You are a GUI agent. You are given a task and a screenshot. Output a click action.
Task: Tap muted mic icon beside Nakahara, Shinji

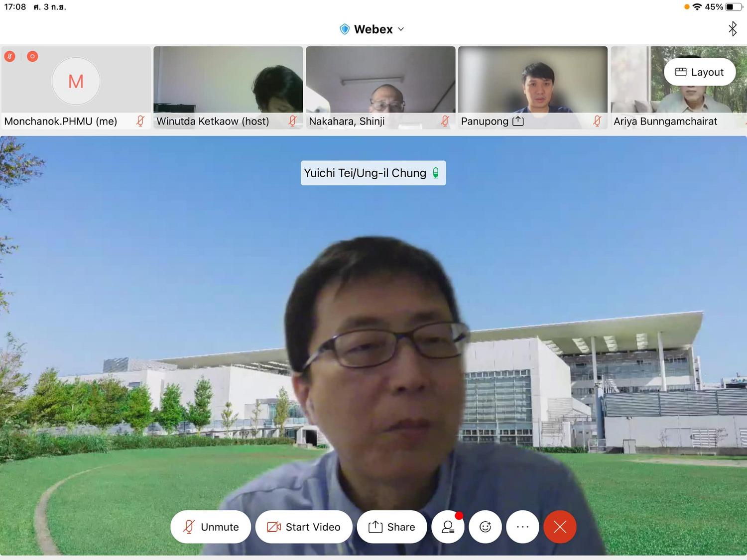(445, 121)
